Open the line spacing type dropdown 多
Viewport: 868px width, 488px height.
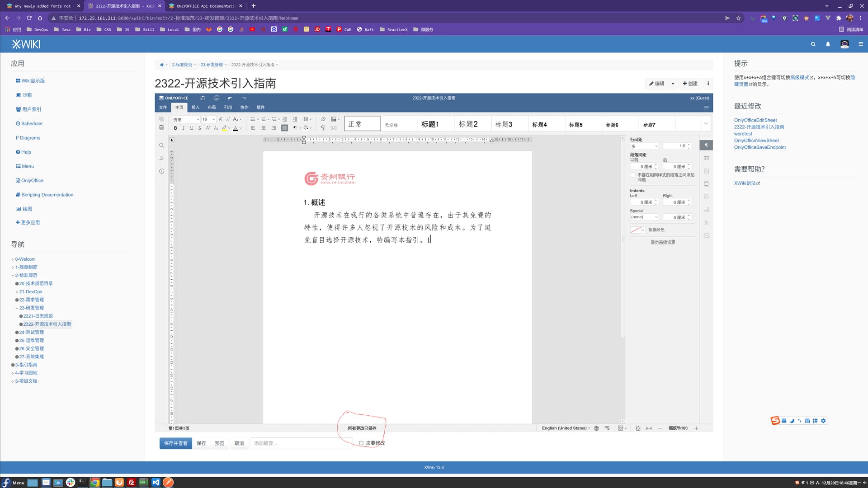[644, 146]
